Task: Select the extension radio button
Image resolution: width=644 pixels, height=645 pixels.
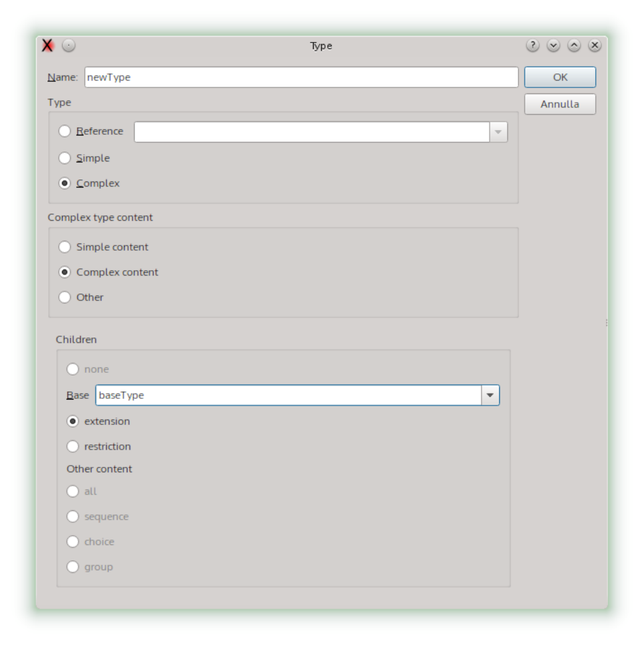Action: [x=73, y=422]
